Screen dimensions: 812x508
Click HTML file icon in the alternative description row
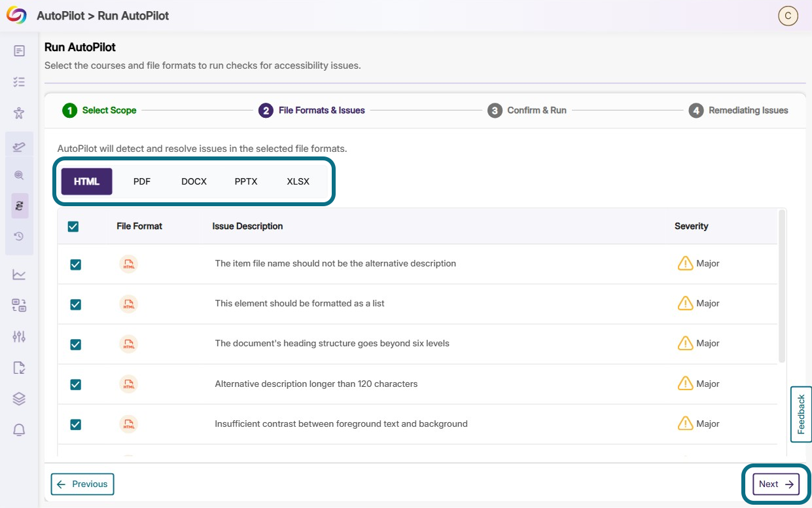129,264
